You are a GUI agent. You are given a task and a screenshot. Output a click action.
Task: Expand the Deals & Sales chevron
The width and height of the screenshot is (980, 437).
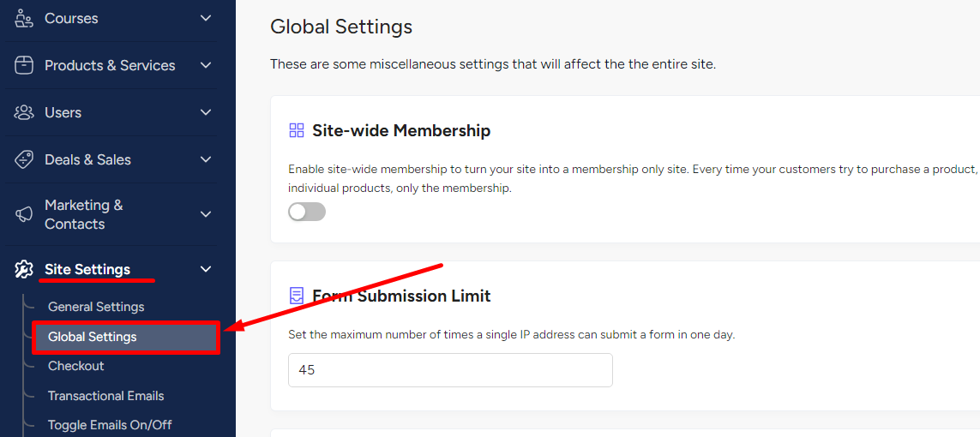[x=205, y=160]
